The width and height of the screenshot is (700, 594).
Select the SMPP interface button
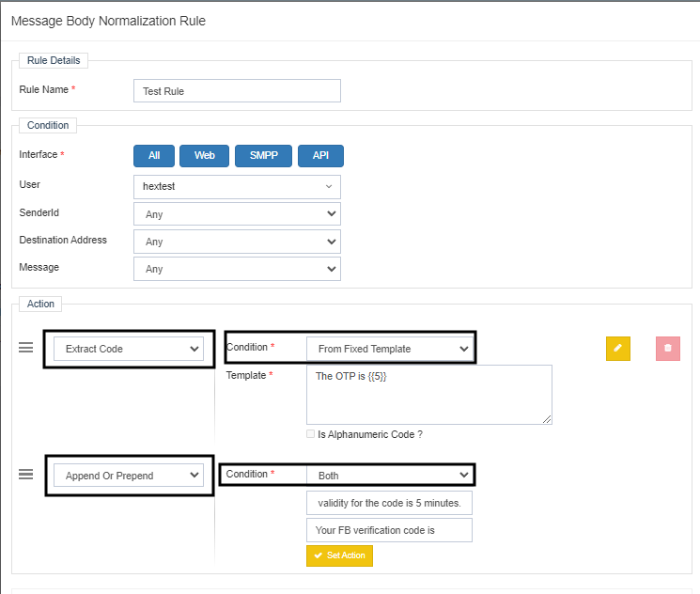coord(263,156)
